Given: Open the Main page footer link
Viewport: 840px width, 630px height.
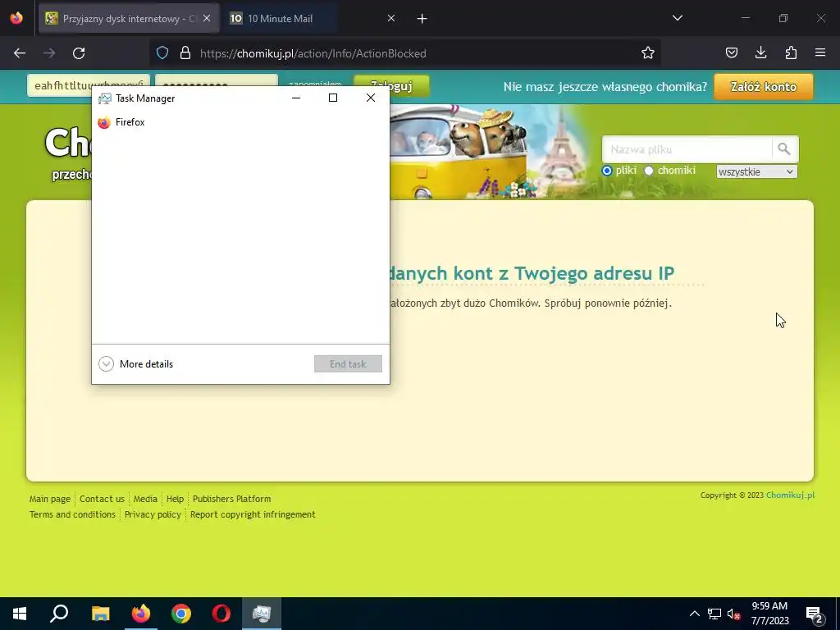Looking at the screenshot, I should pos(50,499).
